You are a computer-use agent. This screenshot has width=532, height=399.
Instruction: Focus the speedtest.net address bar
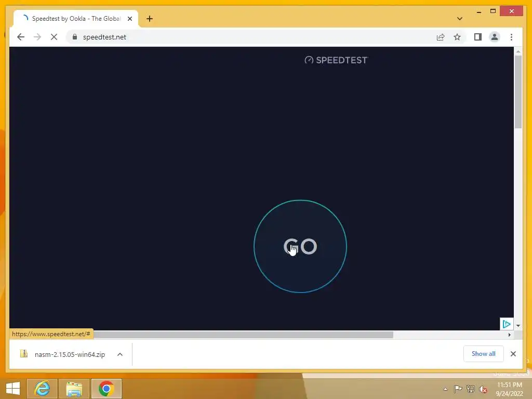click(251, 37)
